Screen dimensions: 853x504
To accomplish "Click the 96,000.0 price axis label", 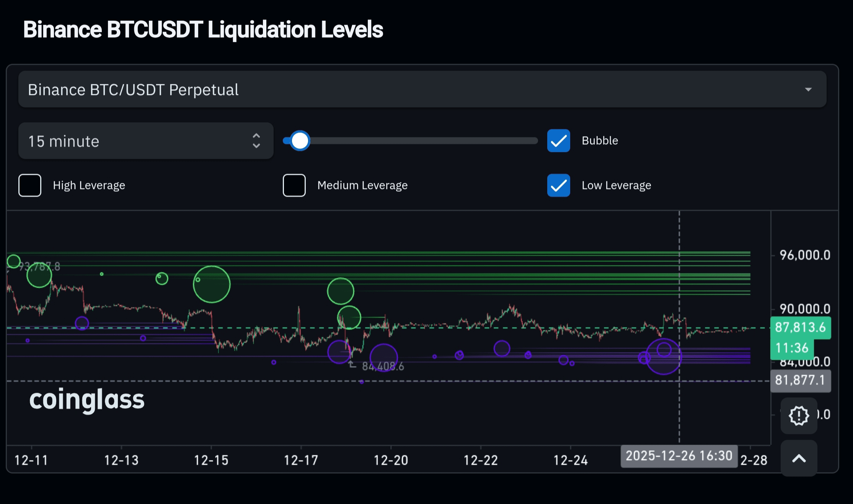I will click(x=805, y=255).
